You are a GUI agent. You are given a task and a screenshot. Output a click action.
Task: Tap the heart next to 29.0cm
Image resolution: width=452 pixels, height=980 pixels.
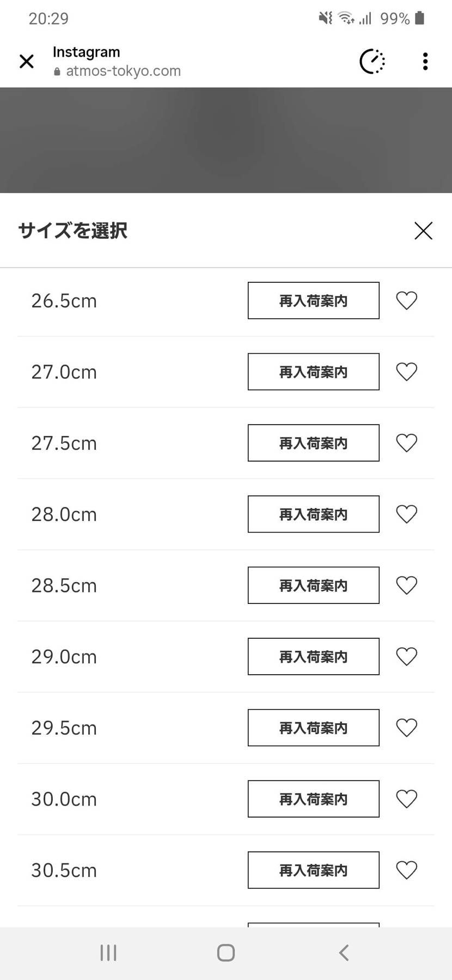pyautogui.click(x=406, y=656)
